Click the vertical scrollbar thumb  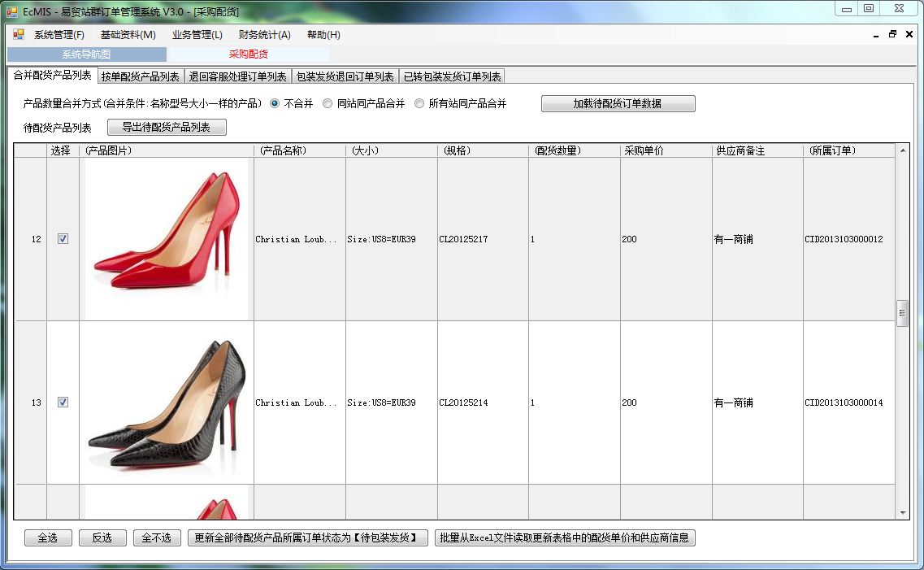click(902, 314)
